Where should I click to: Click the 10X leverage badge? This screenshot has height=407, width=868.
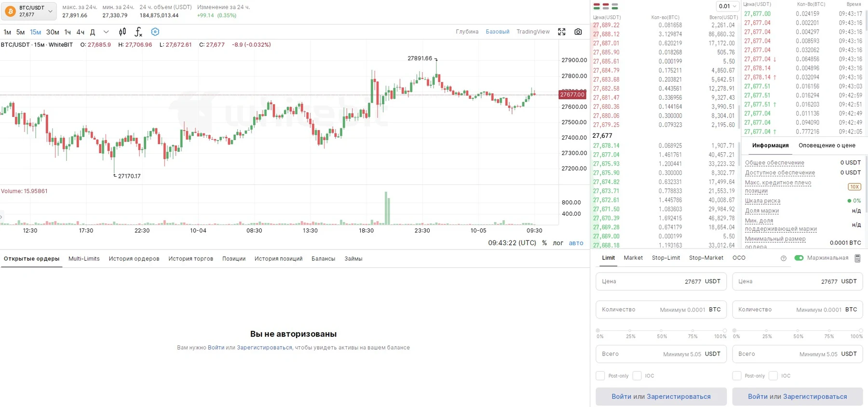[854, 187]
